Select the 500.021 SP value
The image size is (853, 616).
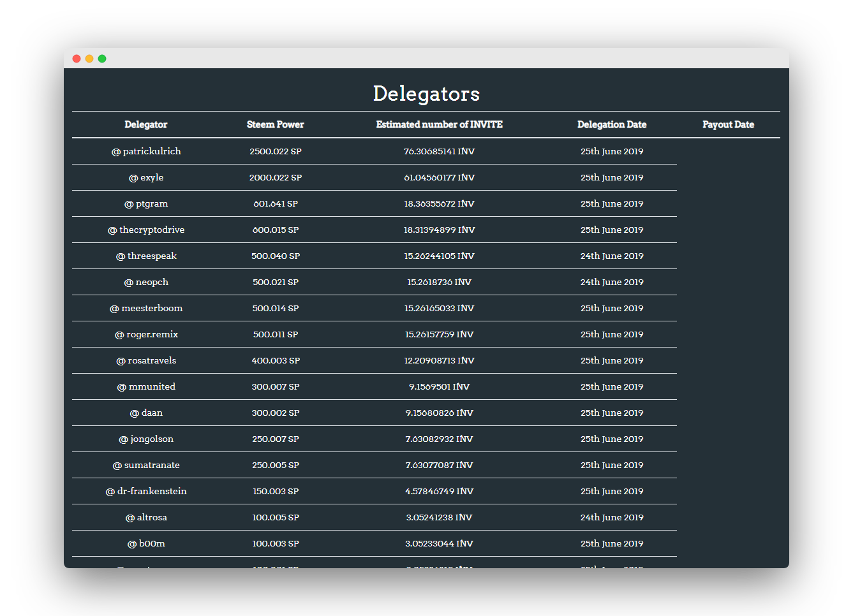[276, 282]
